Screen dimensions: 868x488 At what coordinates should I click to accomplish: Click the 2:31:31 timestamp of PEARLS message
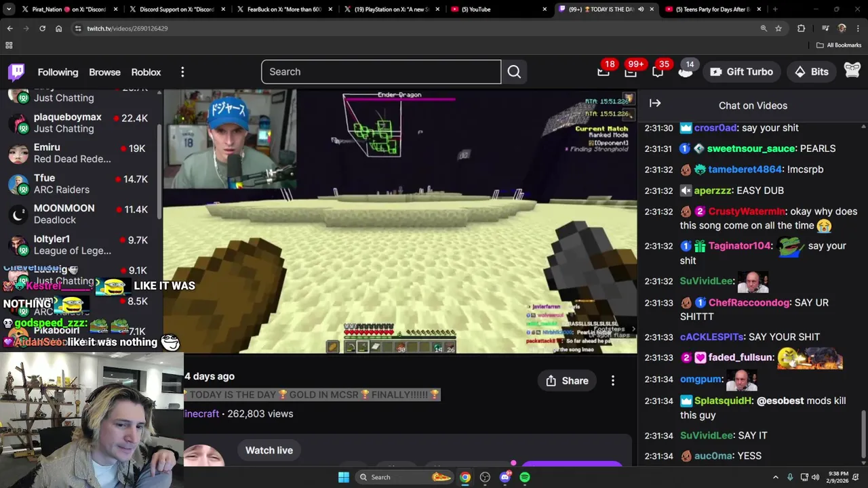658,148
